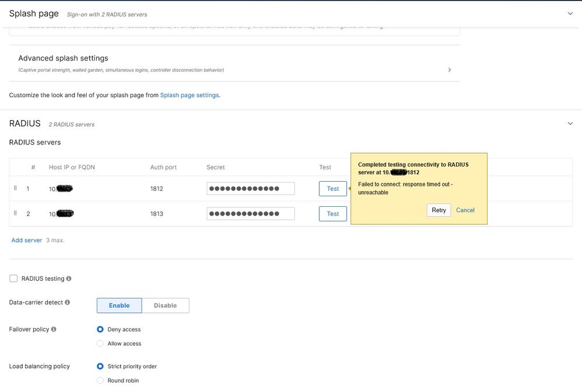Select Allow access failover policy

pos(100,344)
